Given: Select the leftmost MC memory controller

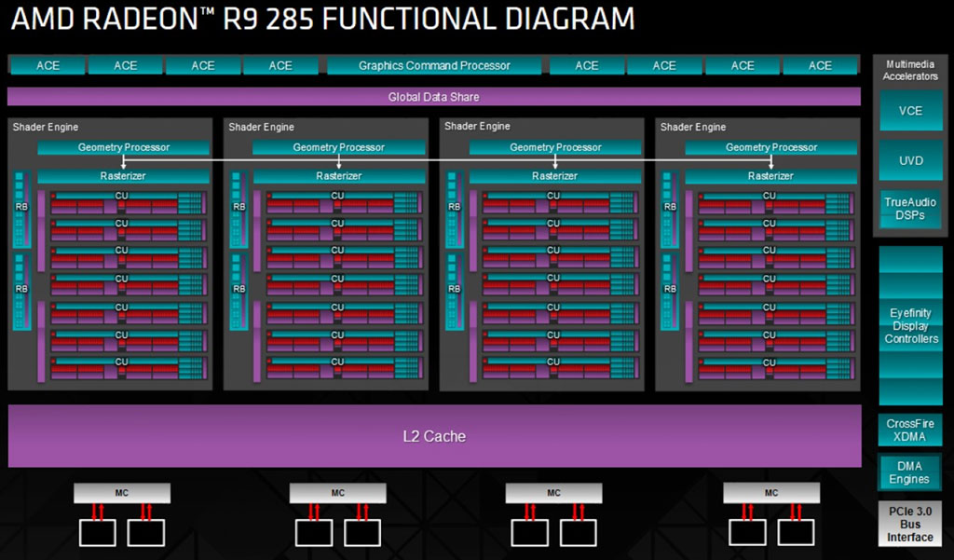Looking at the screenshot, I should tap(122, 493).
